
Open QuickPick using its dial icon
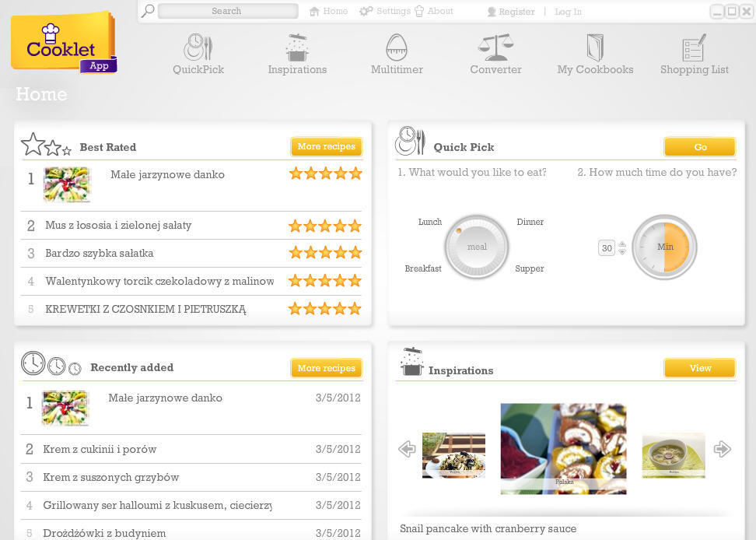[198, 47]
